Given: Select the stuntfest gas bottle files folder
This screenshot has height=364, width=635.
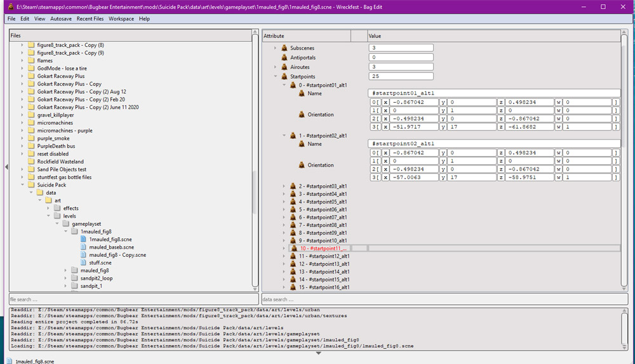Looking at the screenshot, I should [64, 177].
